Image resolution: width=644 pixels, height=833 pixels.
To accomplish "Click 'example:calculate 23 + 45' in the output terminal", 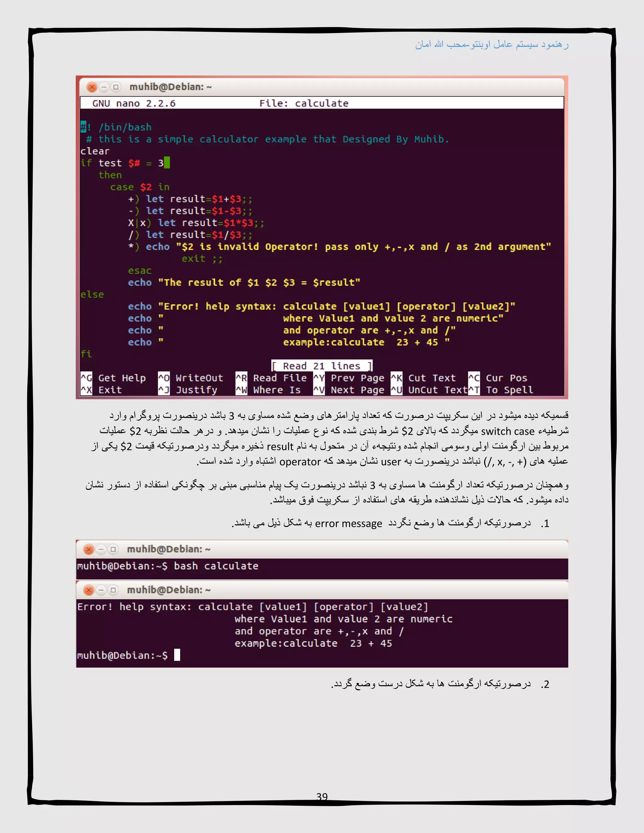I will click(313, 643).
